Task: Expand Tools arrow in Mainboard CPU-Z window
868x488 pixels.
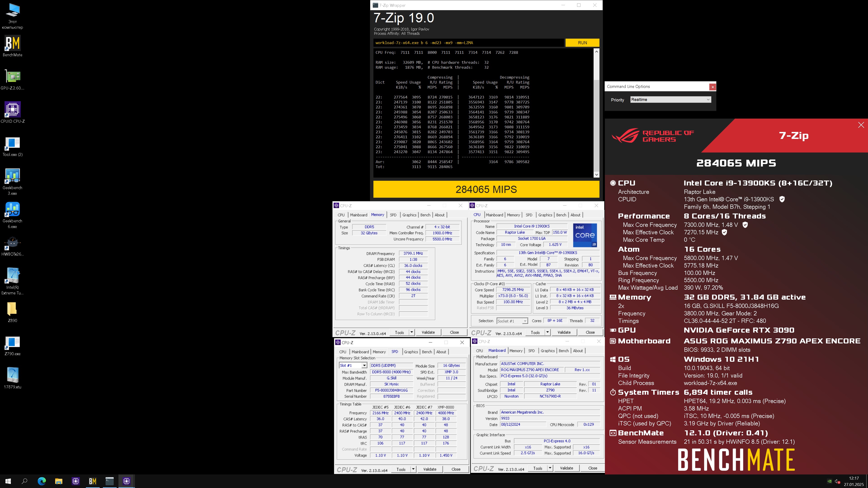Action: coord(550,468)
